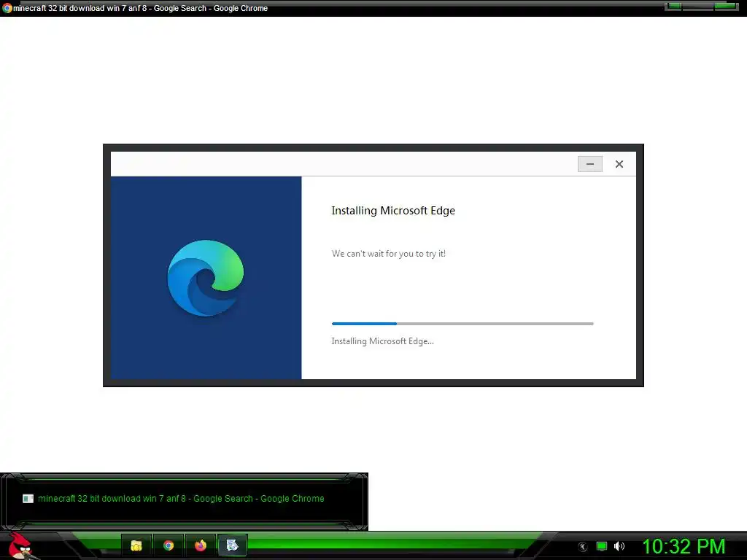Click the small window icon in the taskbar preview
Screen dimensions: 747x560
(x=28, y=499)
